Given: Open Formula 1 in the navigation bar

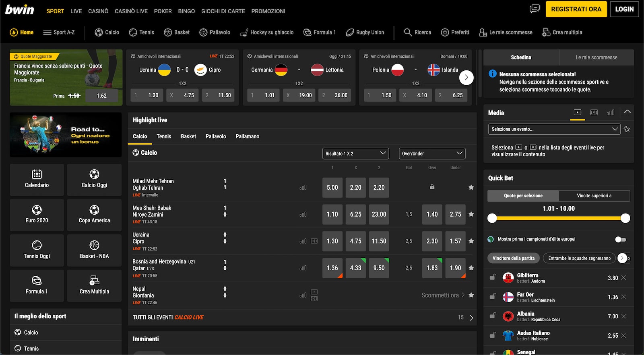Looking at the screenshot, I should [320, 32].
